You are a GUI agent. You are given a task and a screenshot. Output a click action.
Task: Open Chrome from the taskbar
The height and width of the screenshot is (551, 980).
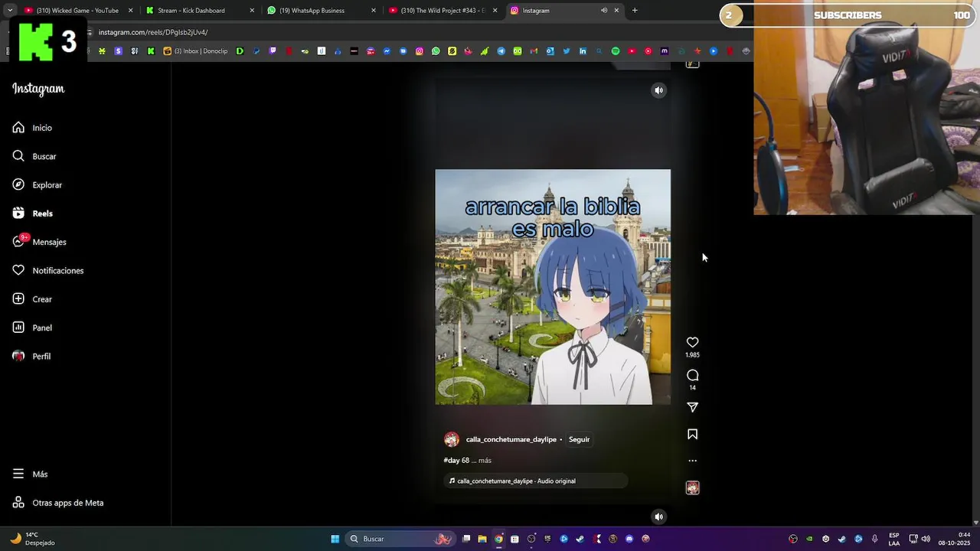pos(499,539)
